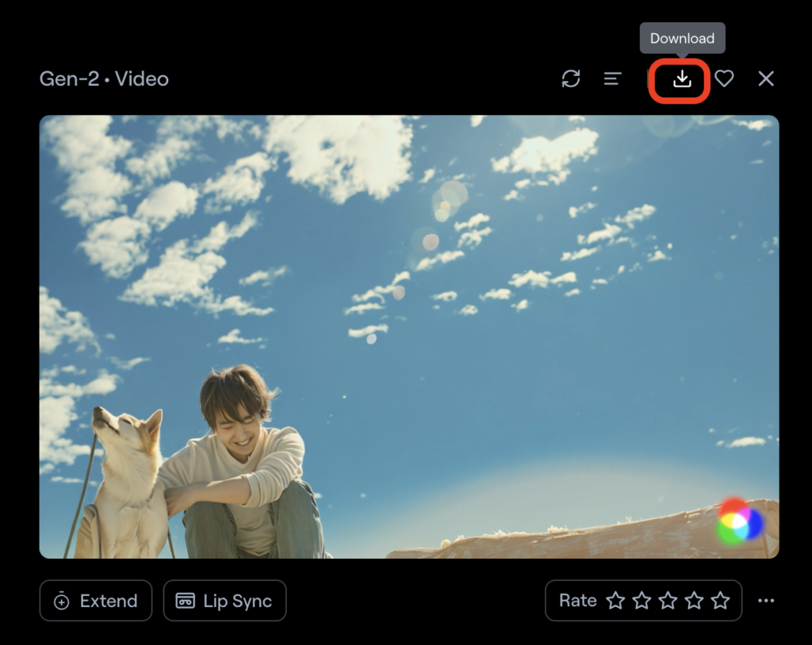
Task: Rate the video one star
Action: (615, 601)
